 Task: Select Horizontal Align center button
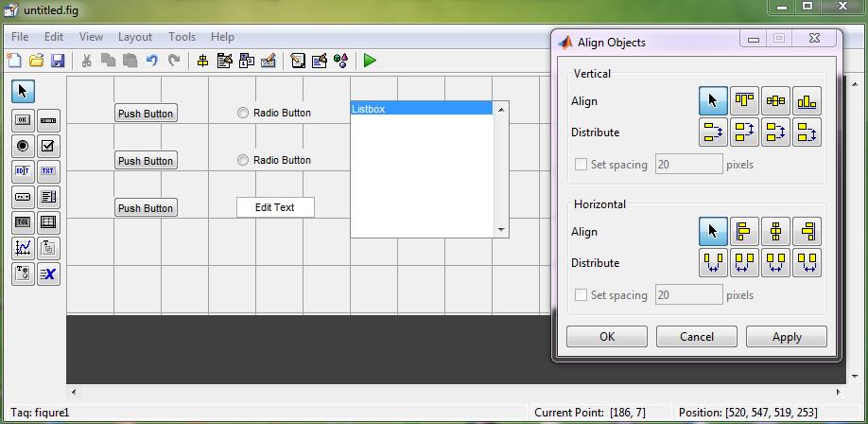(775, 231)
